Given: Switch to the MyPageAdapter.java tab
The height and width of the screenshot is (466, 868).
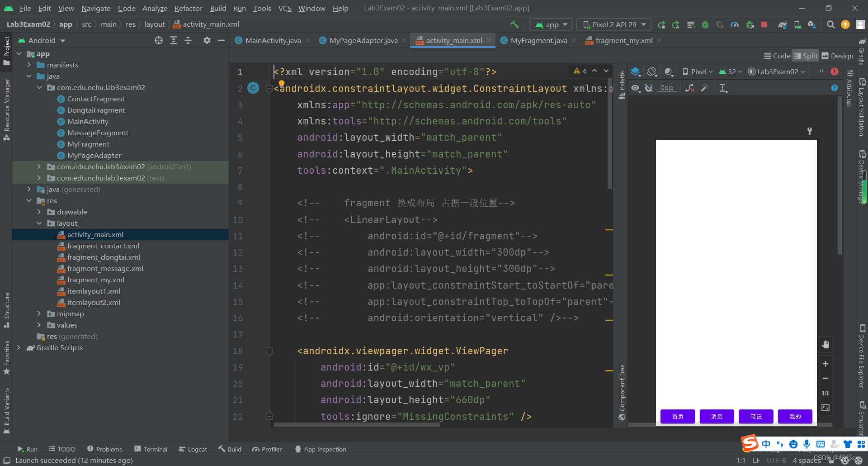Looking at the screenshot, I should tap(363, 40).
